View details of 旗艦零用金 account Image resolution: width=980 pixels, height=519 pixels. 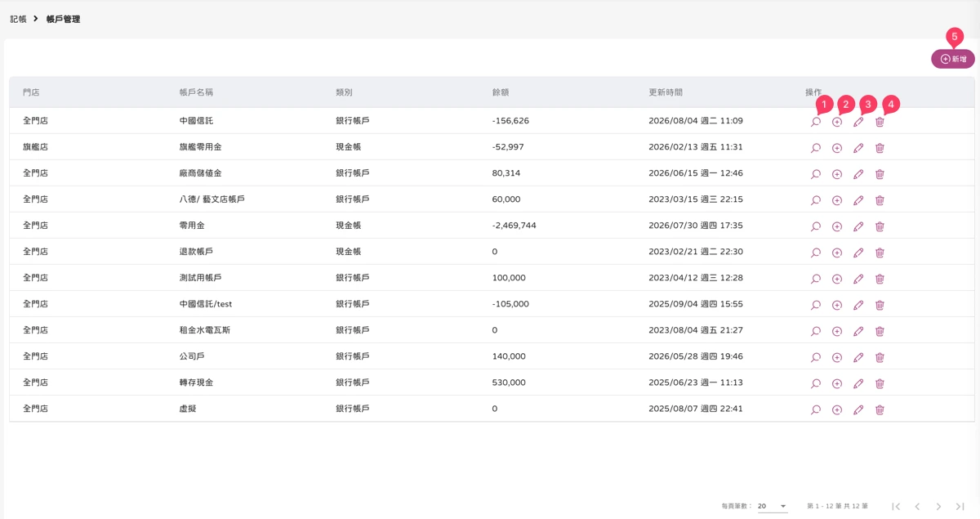[x=816, y=148]
